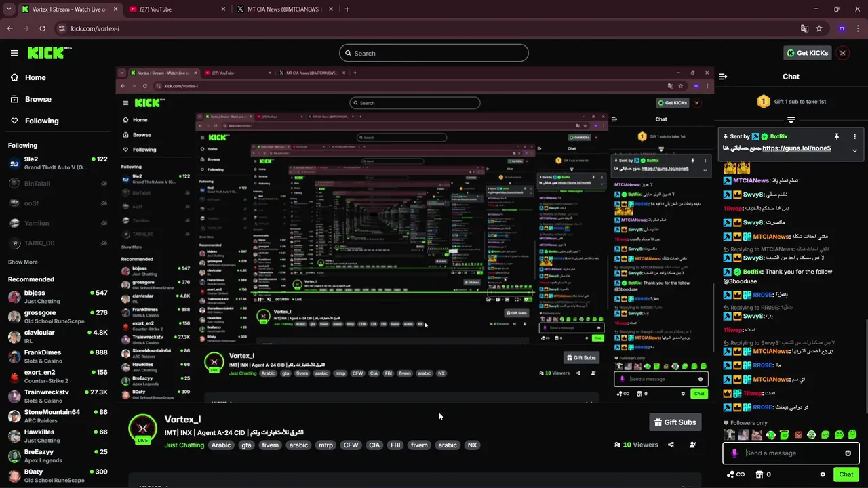Go to Home in Kick sidebar
Viewport: 868px width, 488px height.
click(x=28, y=77)
